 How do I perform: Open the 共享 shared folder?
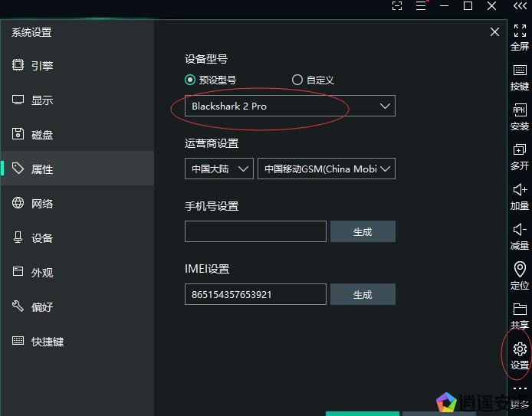coord(520,310)
